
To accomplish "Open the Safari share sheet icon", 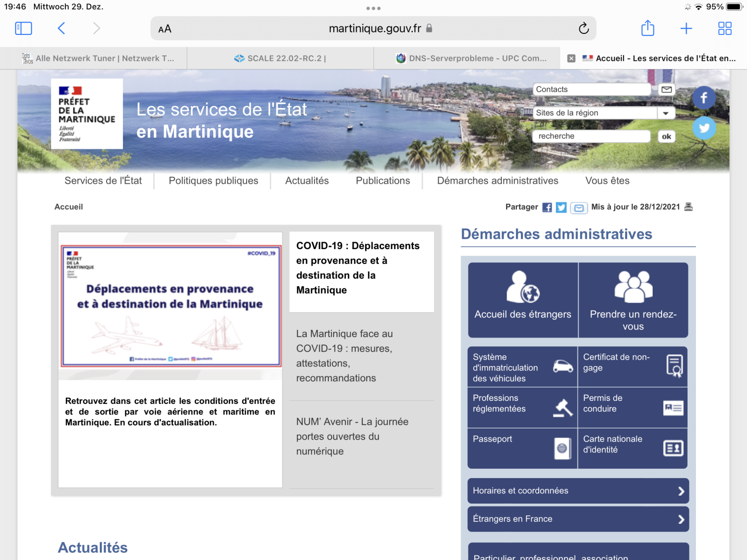I will click(648, 28).
